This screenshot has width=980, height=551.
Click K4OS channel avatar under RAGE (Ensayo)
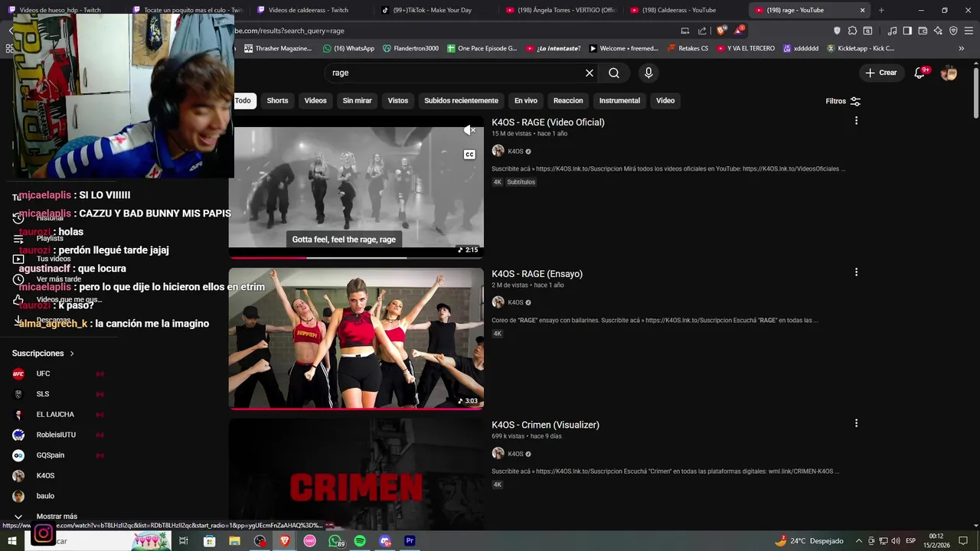[498, 302]
